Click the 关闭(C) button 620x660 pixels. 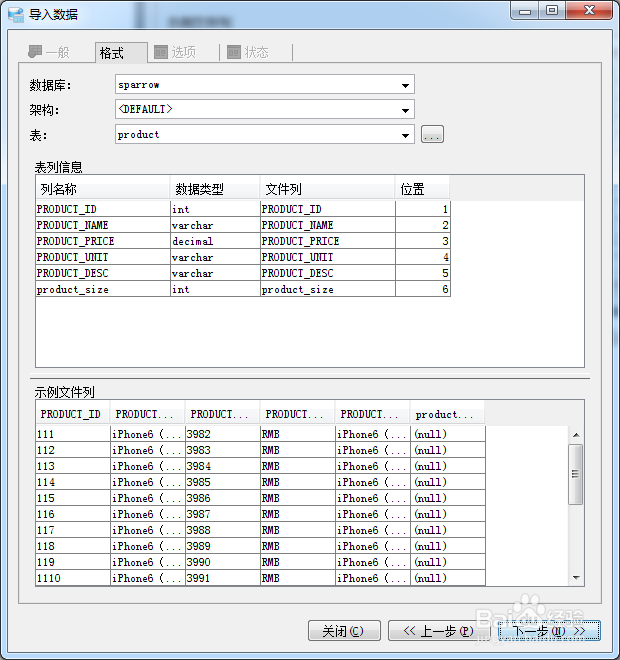coord(344,631)
